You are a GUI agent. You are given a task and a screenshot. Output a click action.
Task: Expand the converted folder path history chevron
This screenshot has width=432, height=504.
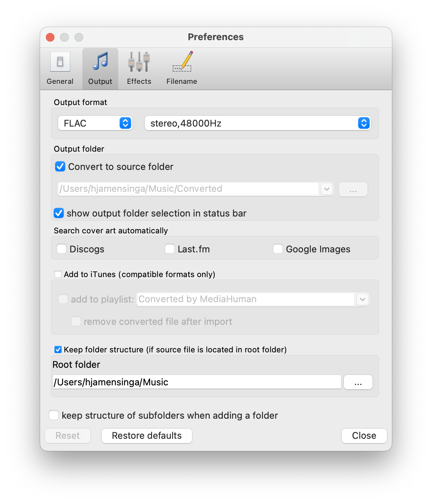[x=326, y=189]
